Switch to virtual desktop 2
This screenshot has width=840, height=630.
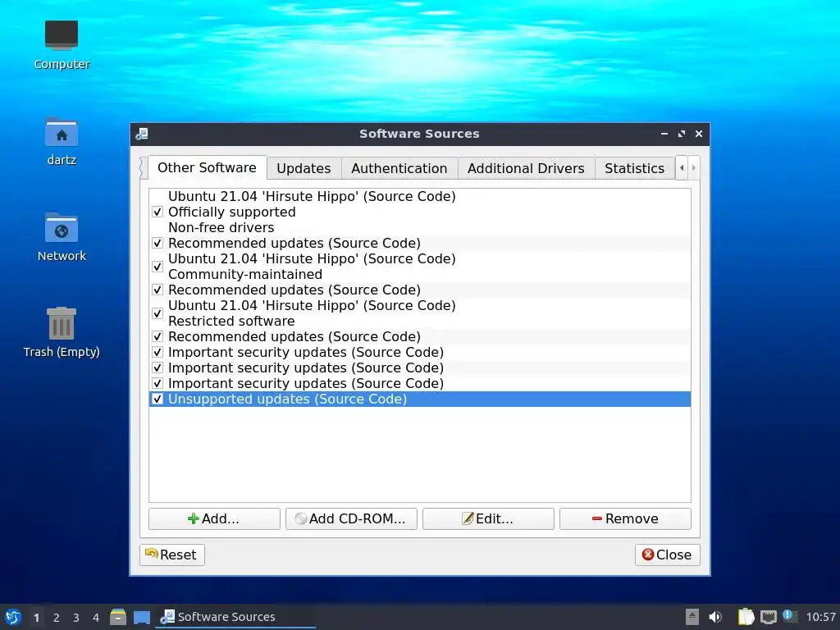(57, 618)
